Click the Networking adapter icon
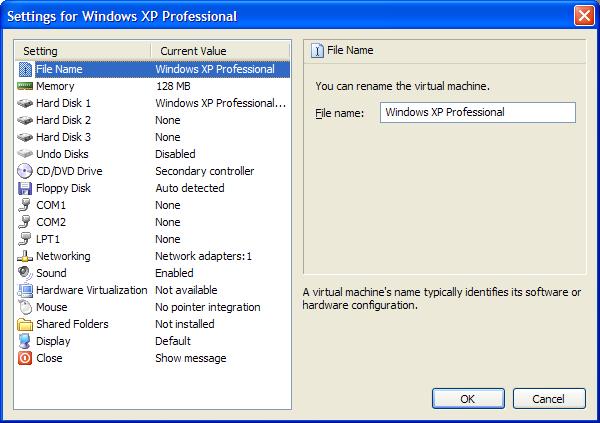 (x=25, y=256)
